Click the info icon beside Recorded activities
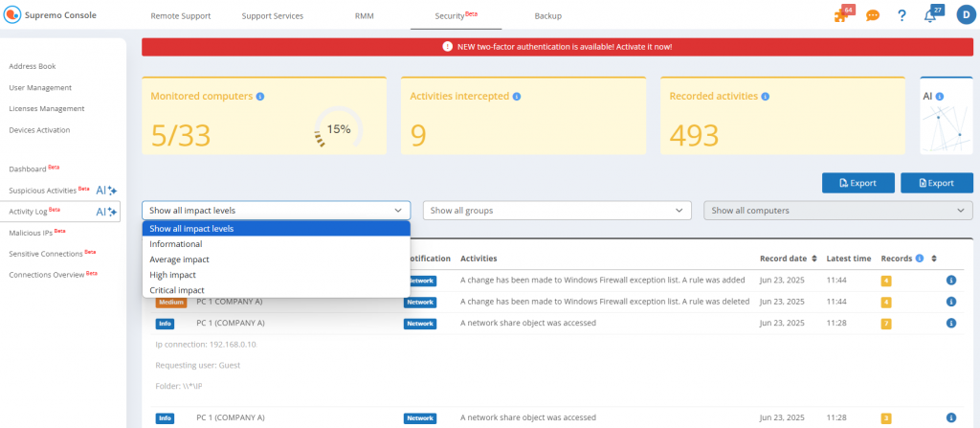Screen dimensions: 980x428 click(765, 97)
